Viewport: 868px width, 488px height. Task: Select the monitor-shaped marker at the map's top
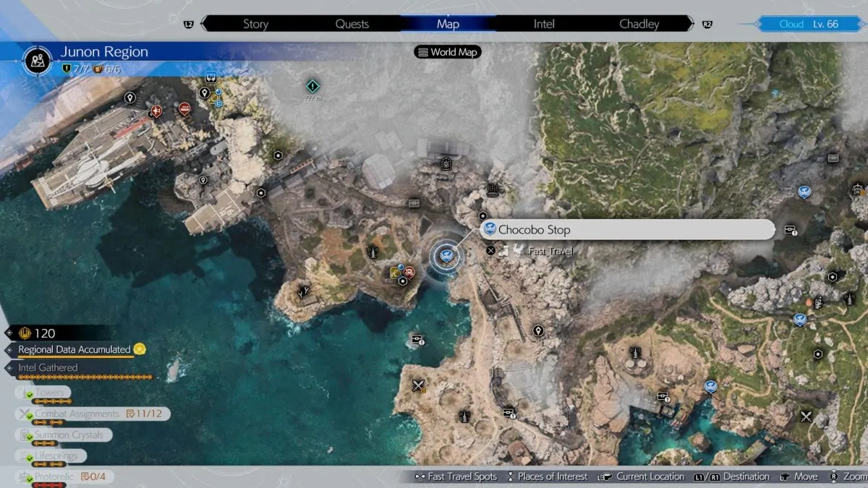pos(211,76)
